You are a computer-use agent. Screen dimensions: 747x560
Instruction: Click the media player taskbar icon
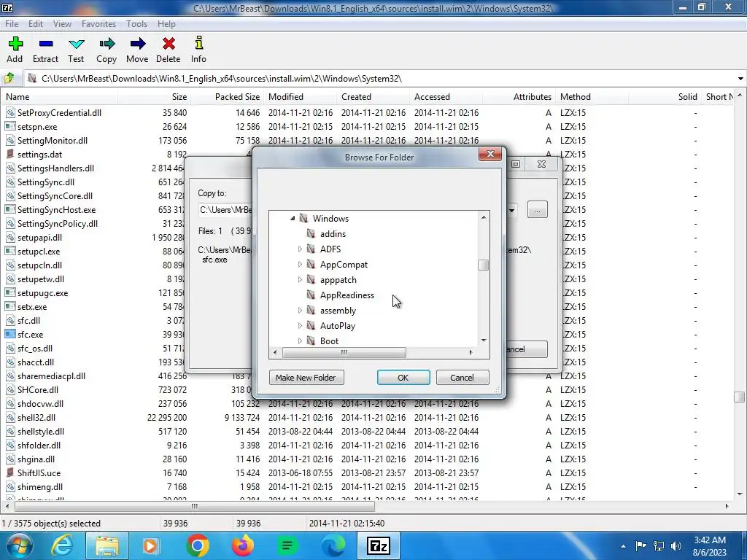click(152, 545)
